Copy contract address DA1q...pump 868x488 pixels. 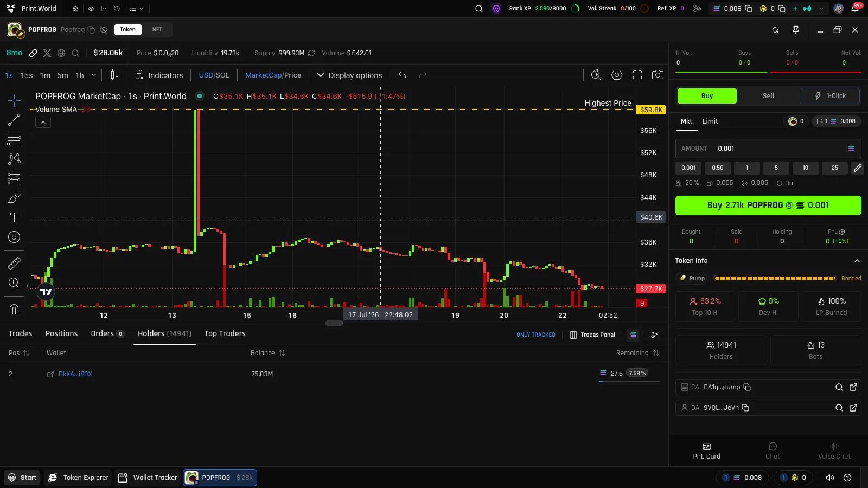coord(747,387)
